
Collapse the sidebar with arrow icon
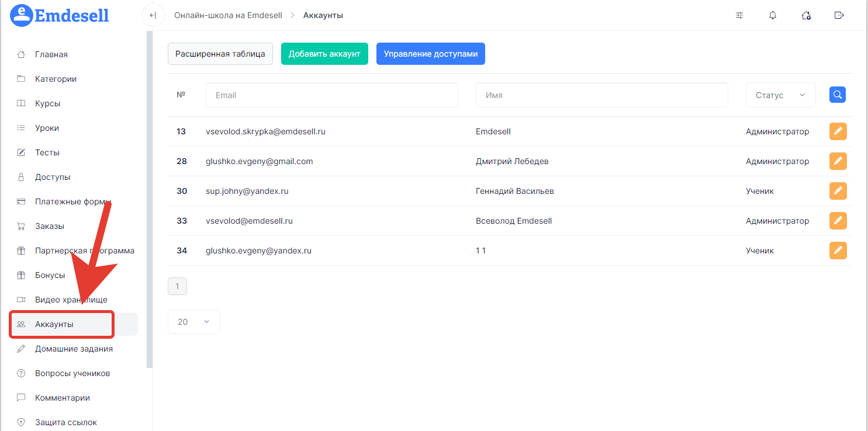pyautogui.click(x=153, y=15)
